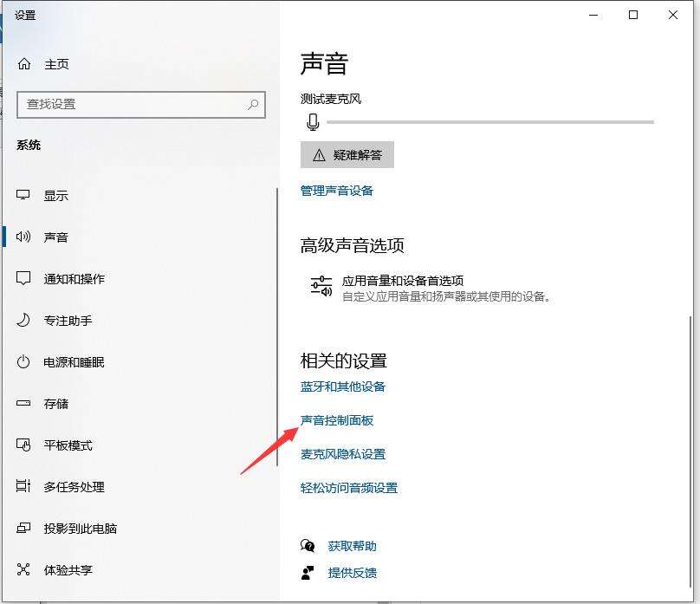Click the 高级声音选项 heading
Viewport: 700px width, 604px height.
coord(353,245)
